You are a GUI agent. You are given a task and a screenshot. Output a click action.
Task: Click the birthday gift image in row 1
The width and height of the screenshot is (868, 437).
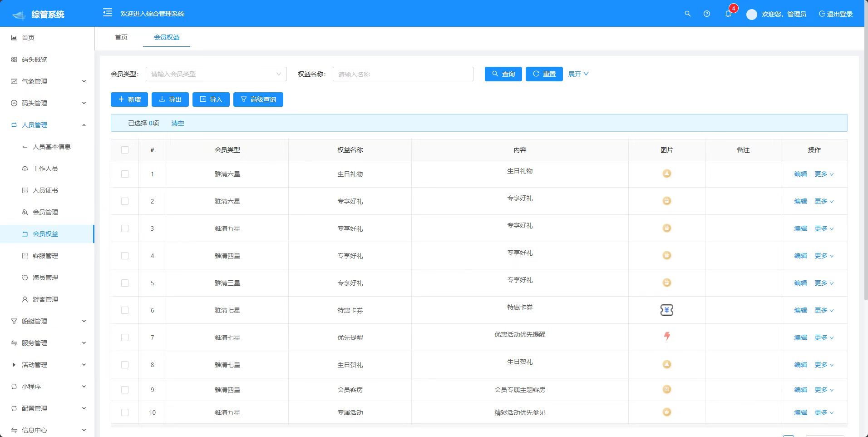(666, 174)
